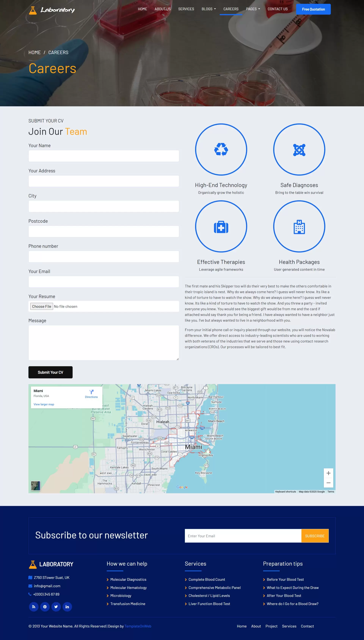Focus the newsletter Enter Your Email field
The height and width of the screenshot is (640, 364).
tap(243, 536)
